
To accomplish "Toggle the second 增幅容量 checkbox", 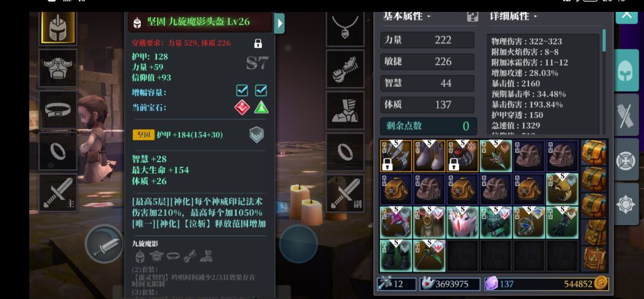I will tap(261, 90).
